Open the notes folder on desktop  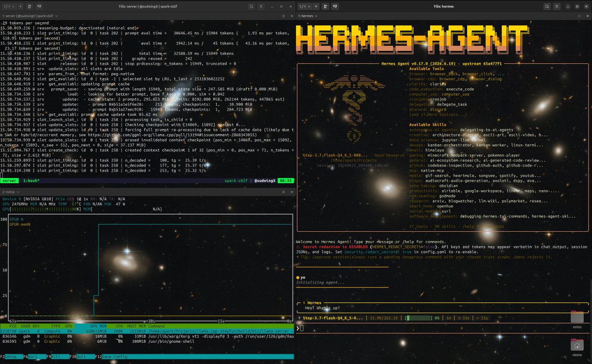pos(577,320)
